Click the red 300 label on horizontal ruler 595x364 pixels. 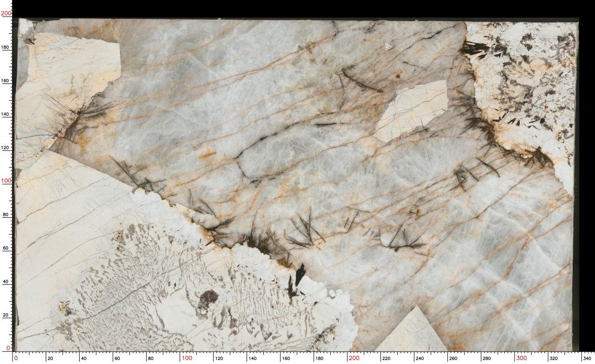[522, 358]
